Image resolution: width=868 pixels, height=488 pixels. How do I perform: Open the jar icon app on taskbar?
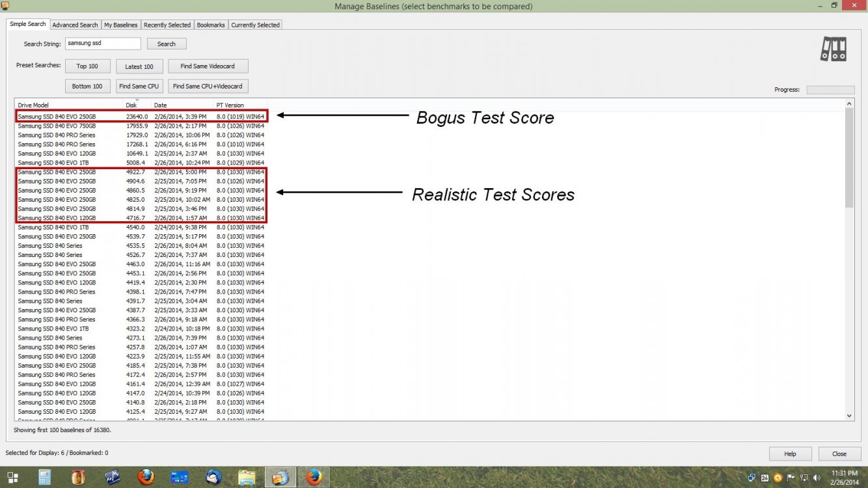(78, 477)
